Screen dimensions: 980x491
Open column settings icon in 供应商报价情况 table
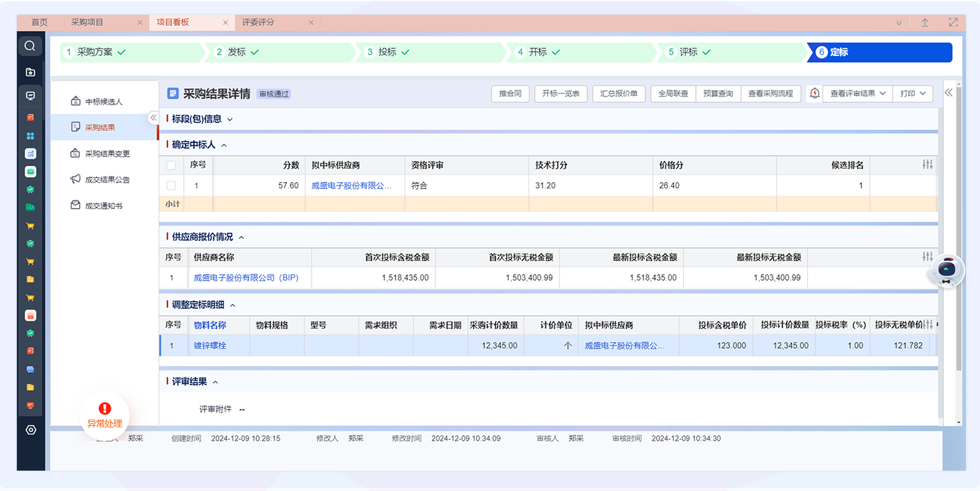[x=927, y=257]
